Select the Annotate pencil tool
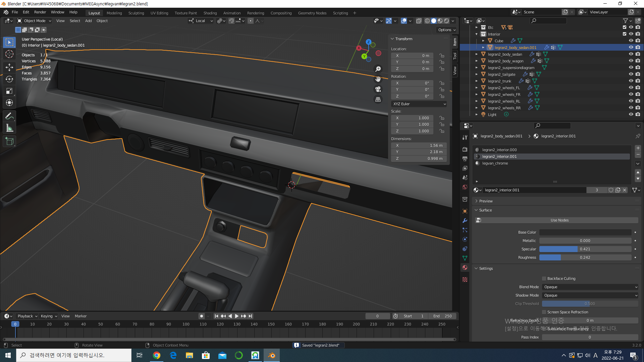The width and height of the screenshot is (644, 362). (x=9, y=116)
